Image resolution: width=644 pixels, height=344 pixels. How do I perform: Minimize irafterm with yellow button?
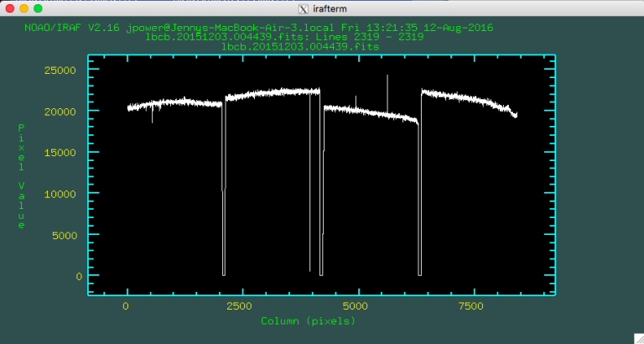pos(23,8)
